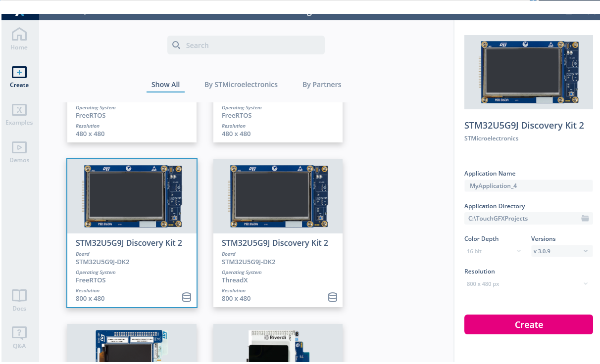Screen dimensions: 600x364
Task: Select the ThreadX Discovery Kit 2 board thumbnail
Action: pyautogui.click(x=278, y=196)
